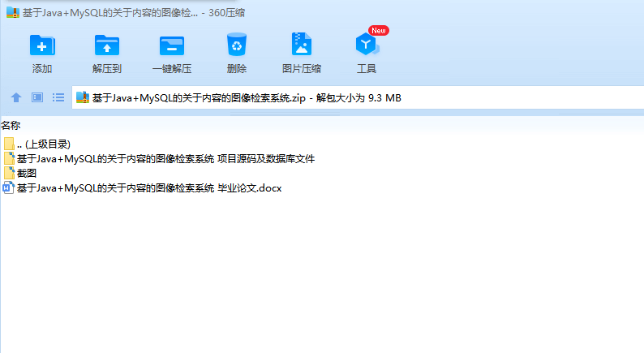Select '项目源码及数据库文件' folder name
The width and height of the screenshot is (644, 353).
coord(165,158)
